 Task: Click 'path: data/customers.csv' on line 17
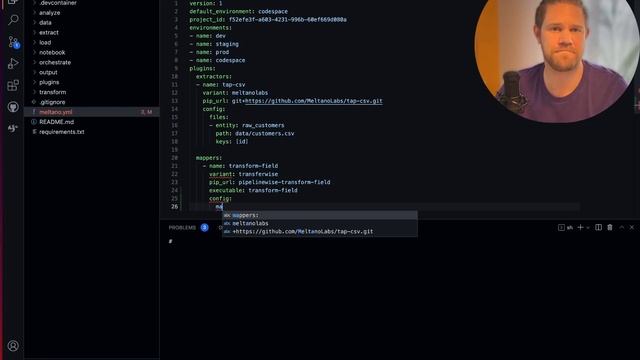click(x=255, y=133)
